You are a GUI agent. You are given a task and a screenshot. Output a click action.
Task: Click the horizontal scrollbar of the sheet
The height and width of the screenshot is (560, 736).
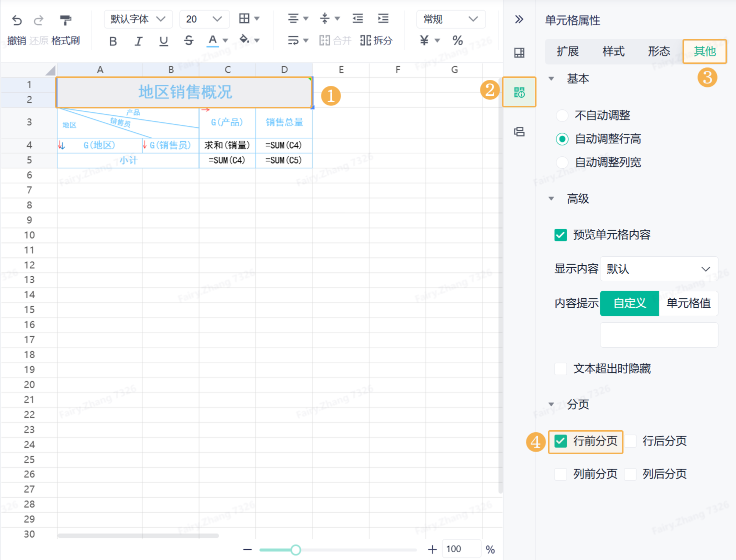[138, 536]
